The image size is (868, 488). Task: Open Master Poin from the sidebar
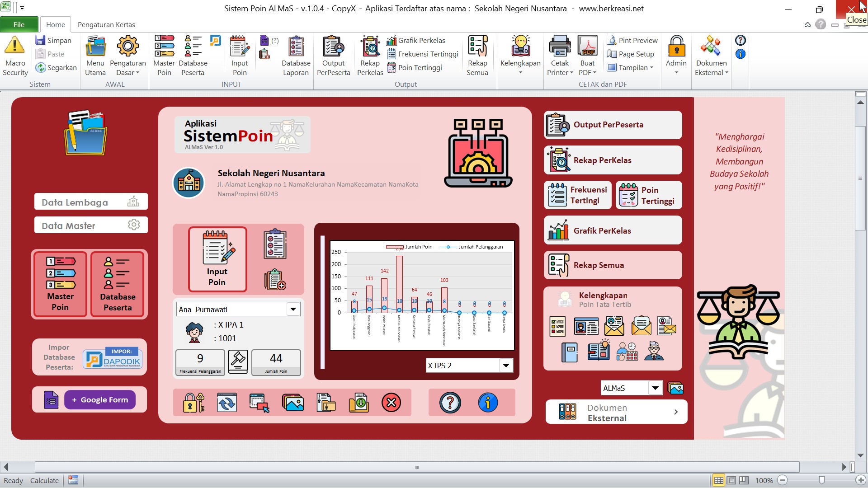(60, 284)
